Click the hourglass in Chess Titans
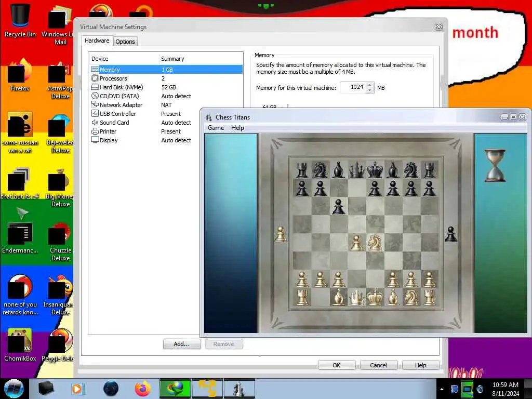The image size is (532, 399). pyautogui.click(x=495, y=166)
